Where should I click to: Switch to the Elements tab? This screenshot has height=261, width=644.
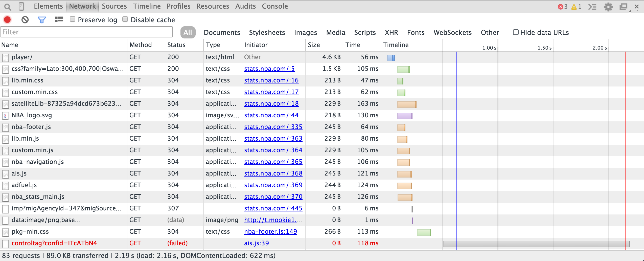(48, 6)
